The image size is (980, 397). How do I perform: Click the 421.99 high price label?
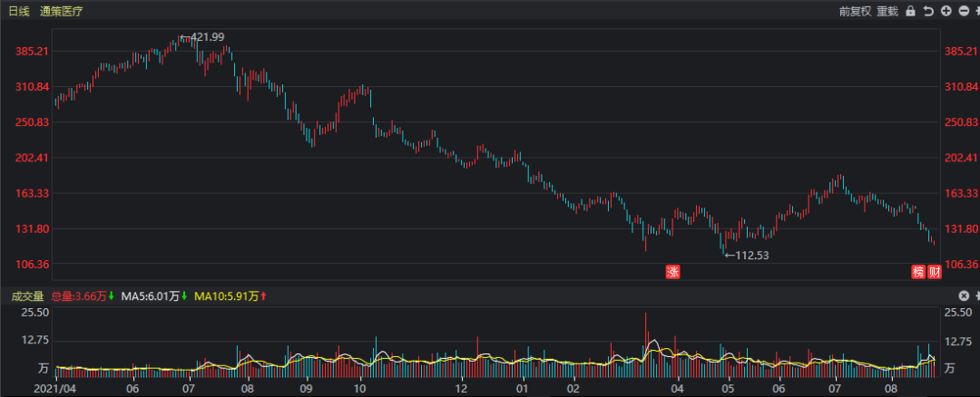[205, 37]
